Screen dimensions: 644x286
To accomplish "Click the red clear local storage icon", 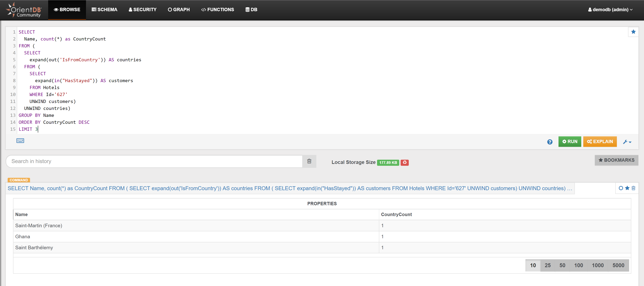I will click(x=405, y=162).
